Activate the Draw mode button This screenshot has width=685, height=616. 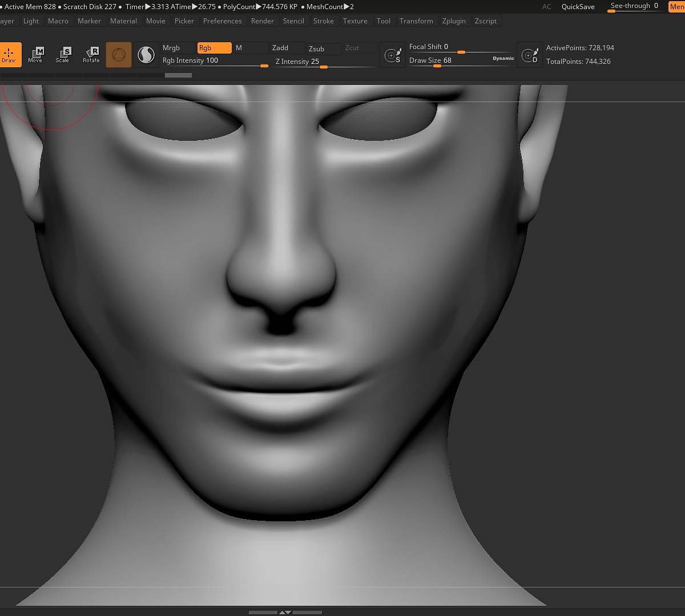(10, 55)
